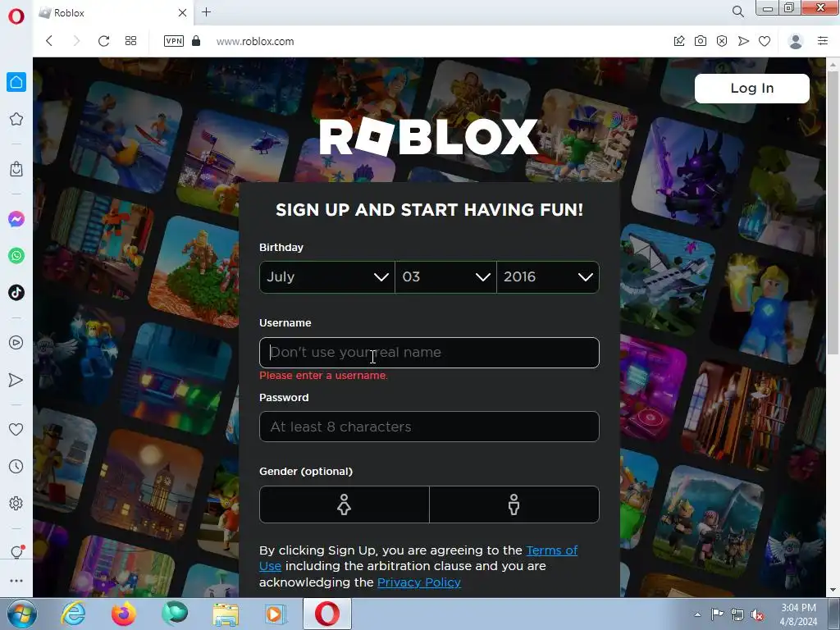Viewport: 840px width, 630px height.
Task: Open a new tab with plus button
Action: pyautogui.click(x=206, y=12)
